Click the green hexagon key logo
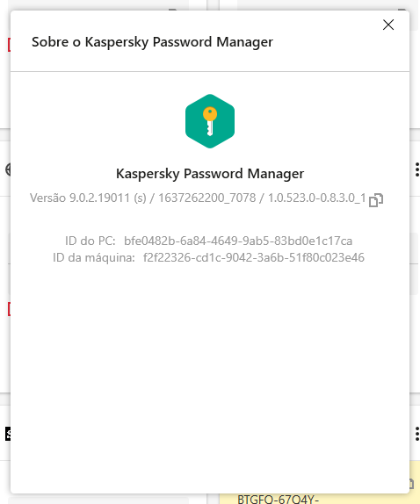The width and height of the screenshot is (420, 504). tap(210, 121)
